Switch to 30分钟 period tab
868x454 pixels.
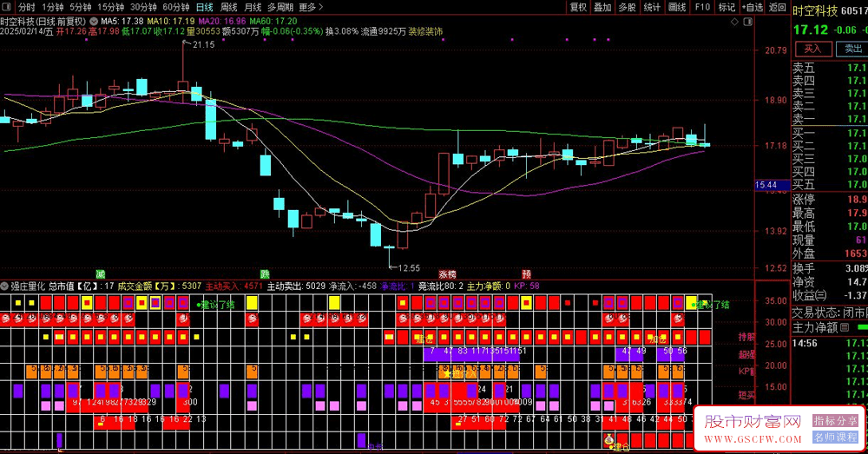click(143, 7)
